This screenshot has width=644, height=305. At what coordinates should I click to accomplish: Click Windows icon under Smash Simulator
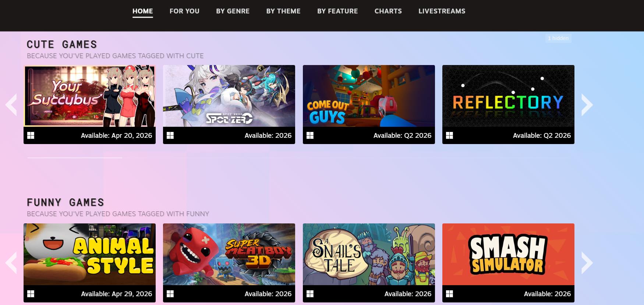449,294
